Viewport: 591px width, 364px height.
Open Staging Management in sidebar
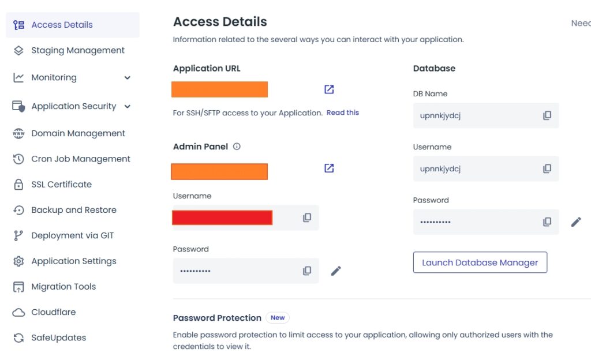point(77,50)
